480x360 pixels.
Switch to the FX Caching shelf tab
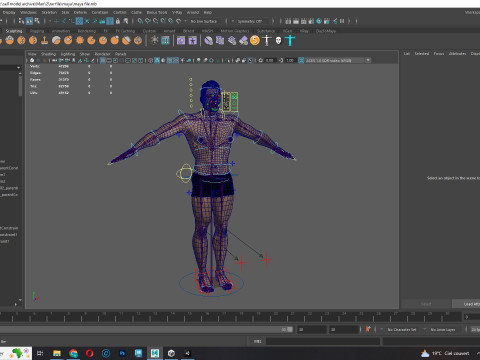tap(125, 31)
